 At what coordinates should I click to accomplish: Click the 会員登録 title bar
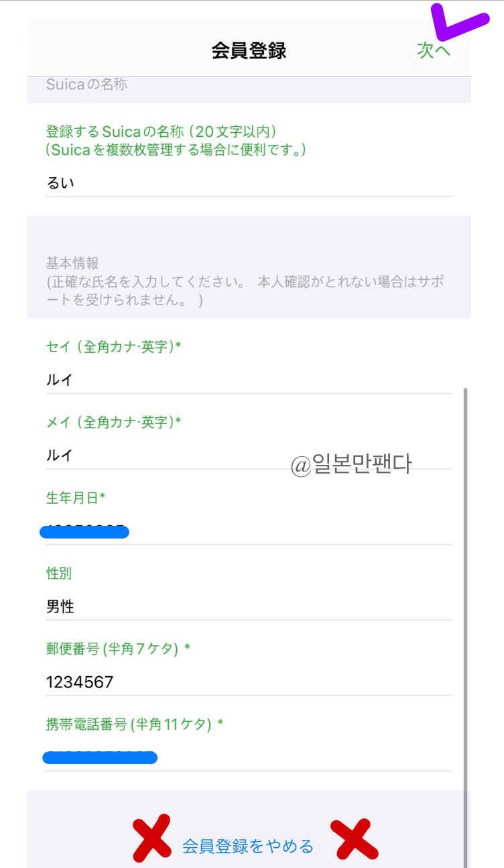tap(248, 49)
